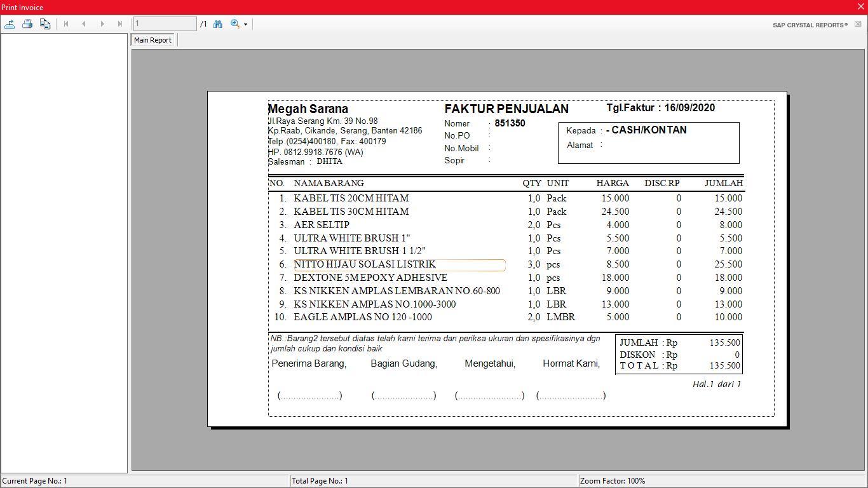Select 'NITTO HIJAU SOLASI LISTRIK' row text
Image resolution: width=868 pixels, height=488 pixels.
click(x=365, y=264)
